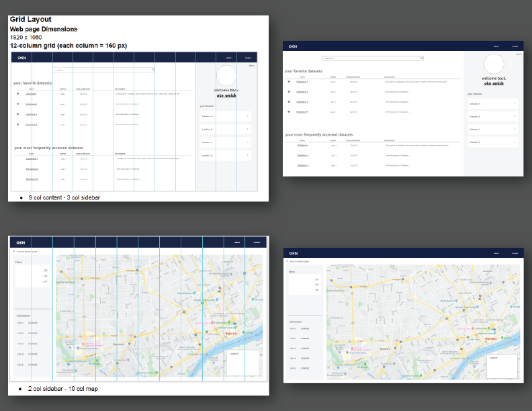Toggle the topmost filter switch on clean map page
532x411 pixels.
point(316,279)
